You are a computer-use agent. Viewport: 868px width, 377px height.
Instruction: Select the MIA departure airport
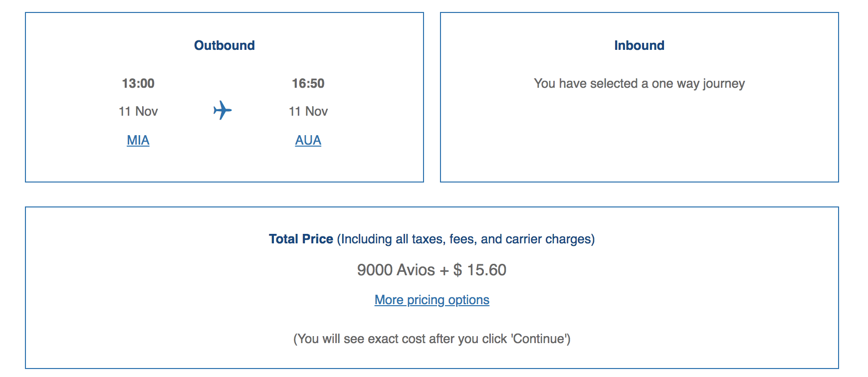[x=137, y=140]
